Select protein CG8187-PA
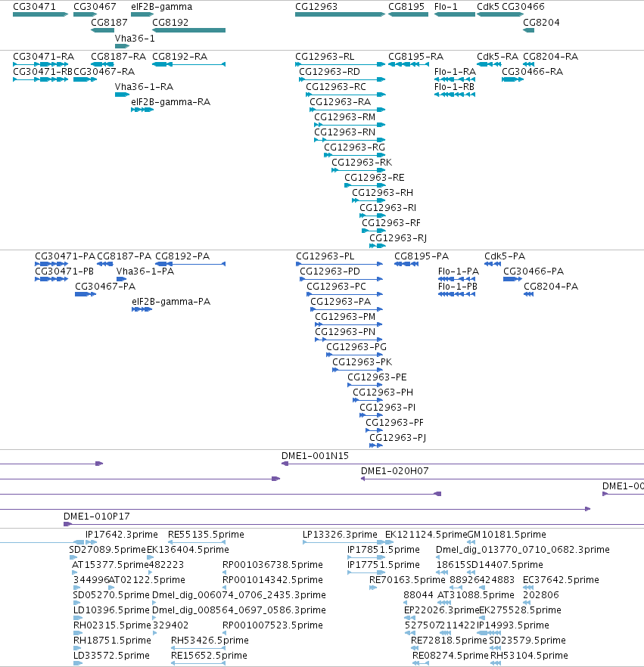This screenshot has height=667, width=644. point(104,264)
